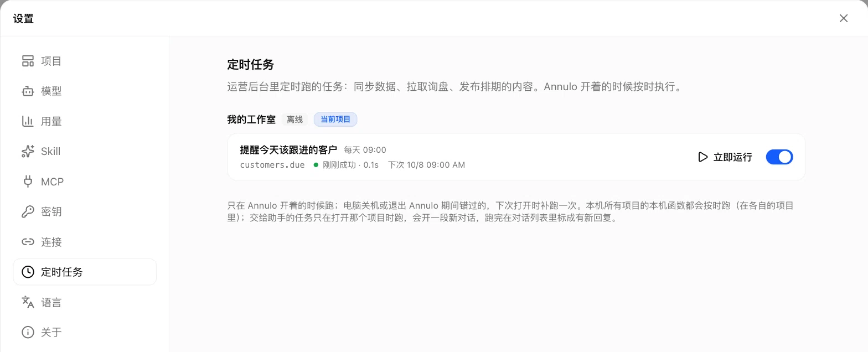Click the 当前项目 badge
The height and width of the screenshot is (352, 868).
pyautogui.click(x=335, y=120)
